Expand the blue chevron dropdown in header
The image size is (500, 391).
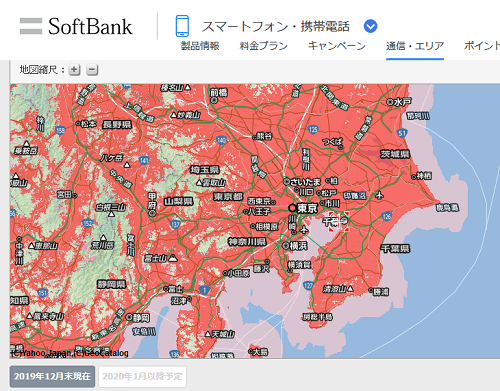coord(370,26)
